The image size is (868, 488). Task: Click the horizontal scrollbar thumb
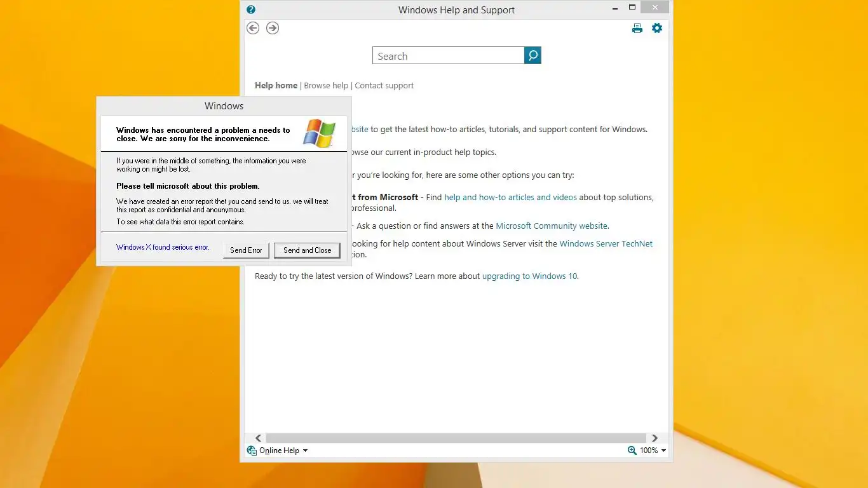tap(456, 438)
